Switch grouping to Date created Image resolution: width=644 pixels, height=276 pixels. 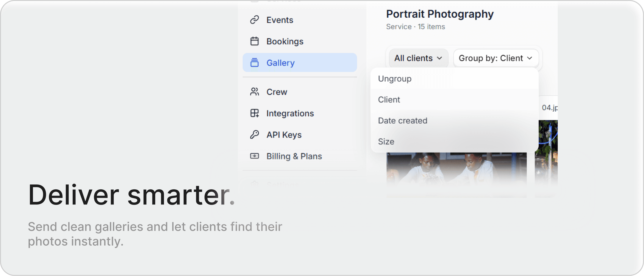pyautogui.click(x=403, y=120)
